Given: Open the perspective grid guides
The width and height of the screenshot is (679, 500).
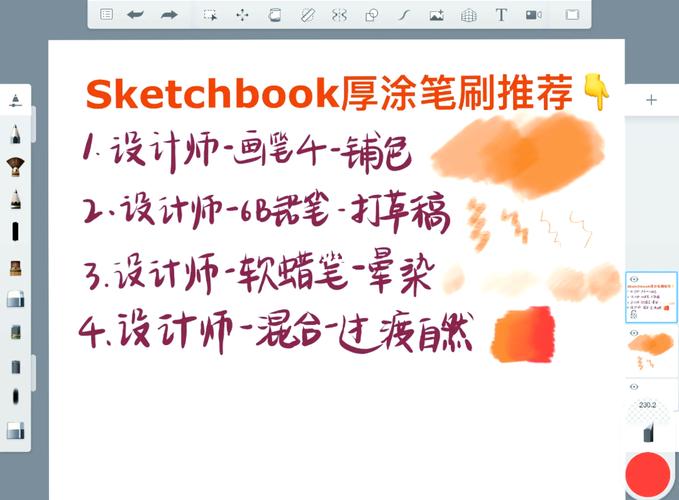Looking at the screenshot, I should [469, 16].
